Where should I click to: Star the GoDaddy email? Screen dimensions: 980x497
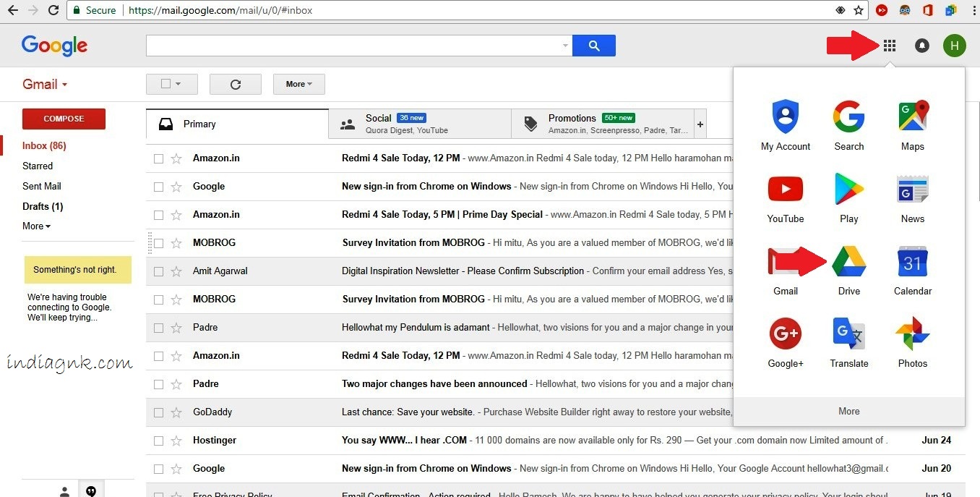[176, 412]
